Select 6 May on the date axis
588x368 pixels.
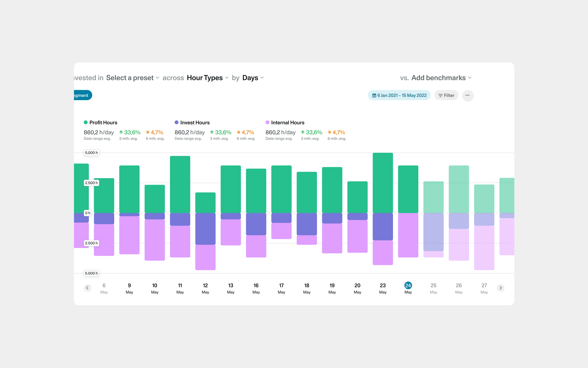(x=104, y=288)
